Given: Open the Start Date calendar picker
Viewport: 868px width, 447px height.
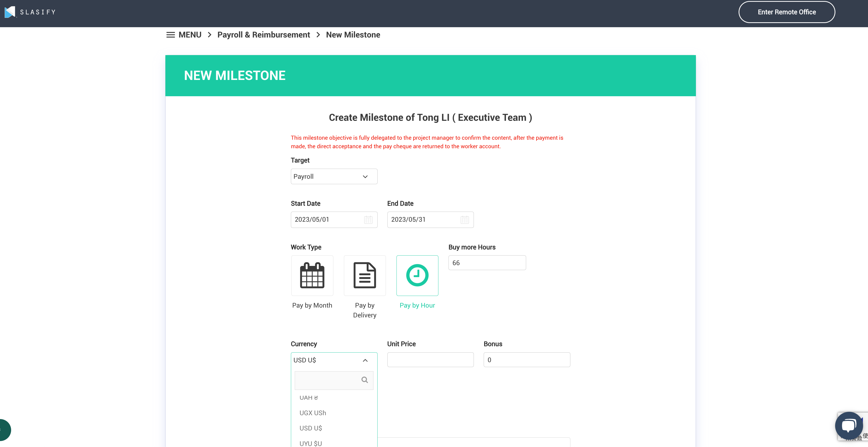Looking at the screenshot, I should [368, 219].
